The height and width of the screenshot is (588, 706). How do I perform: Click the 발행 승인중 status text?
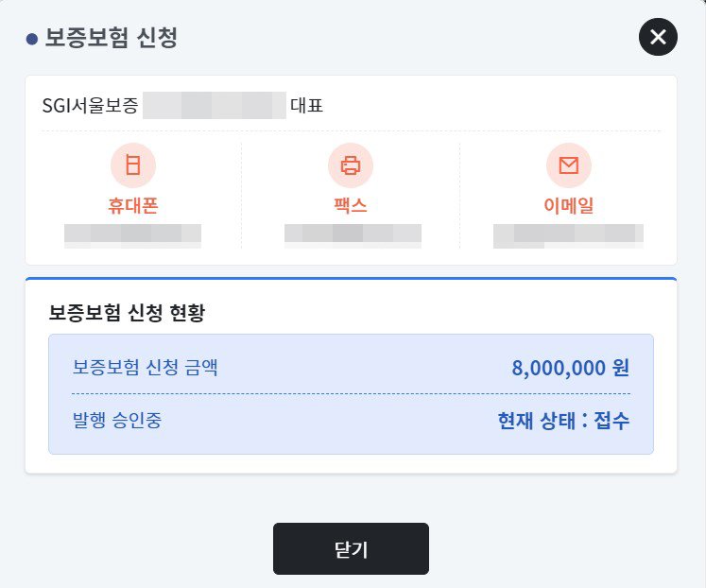point(117,421)
